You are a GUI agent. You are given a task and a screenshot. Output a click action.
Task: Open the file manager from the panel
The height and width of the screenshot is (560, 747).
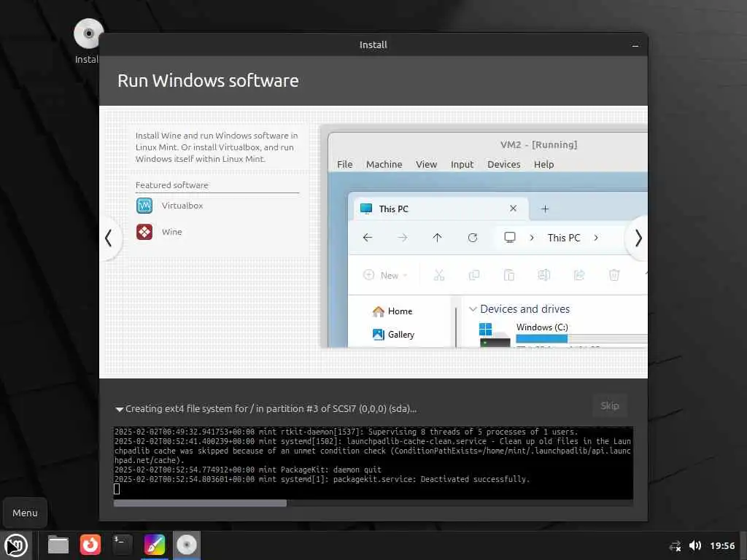[x=58, y=545]
